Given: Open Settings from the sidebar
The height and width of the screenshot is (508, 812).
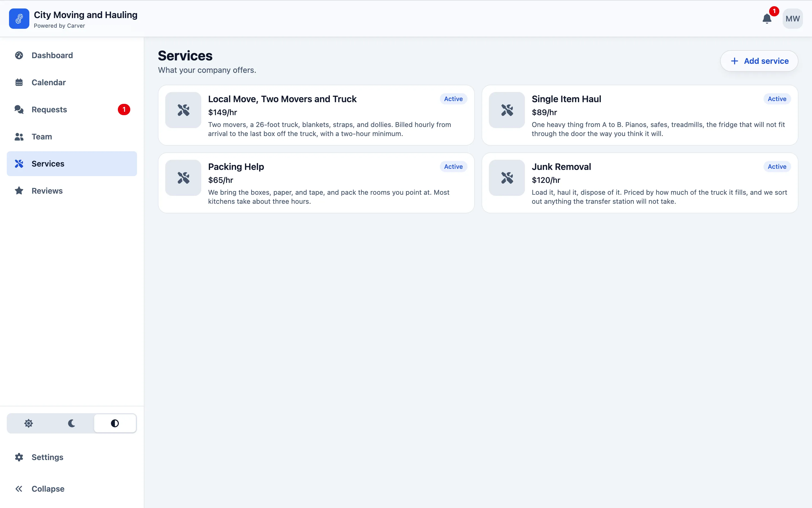Looking at the screenshot, I should pyautogui.click(x=72, y=457).
